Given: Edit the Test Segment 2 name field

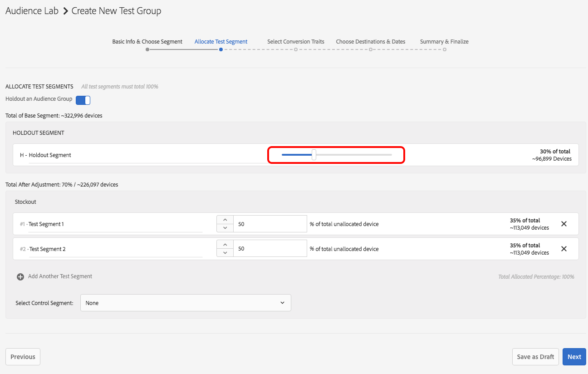Looking at the screenshot, I should [x=115, y=249].
